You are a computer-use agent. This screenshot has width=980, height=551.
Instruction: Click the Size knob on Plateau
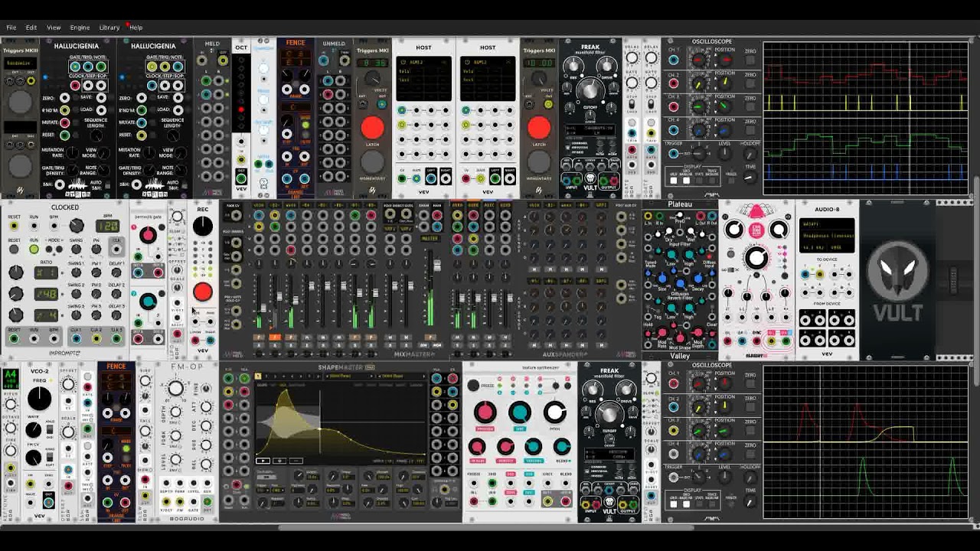[663, 280]
